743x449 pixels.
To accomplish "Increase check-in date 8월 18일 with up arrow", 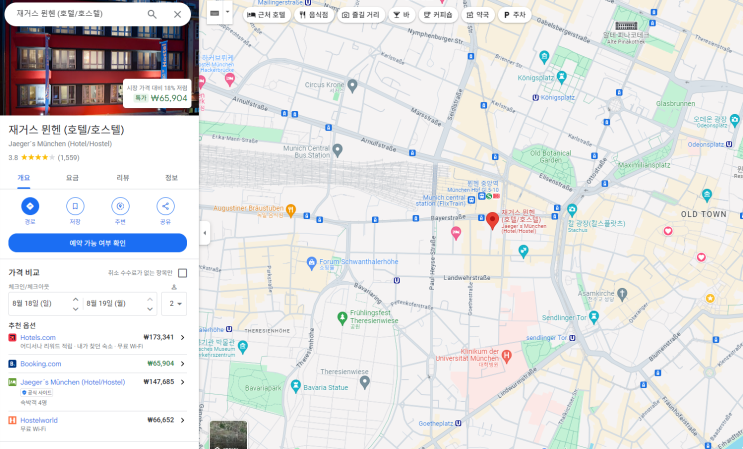I will (x=75, y=299).
